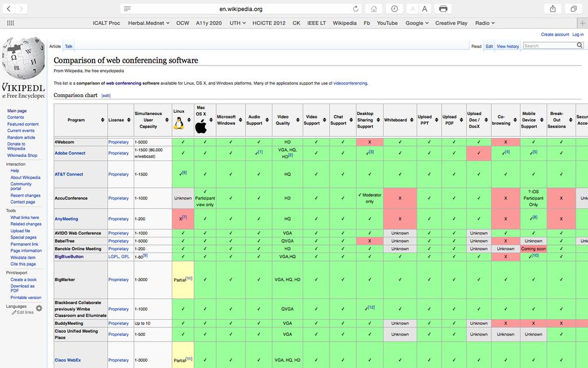Image resolution: width=588 pixels, height=368 pixels.
Task: Switch to the Talk tab
Action: (69, 46)
